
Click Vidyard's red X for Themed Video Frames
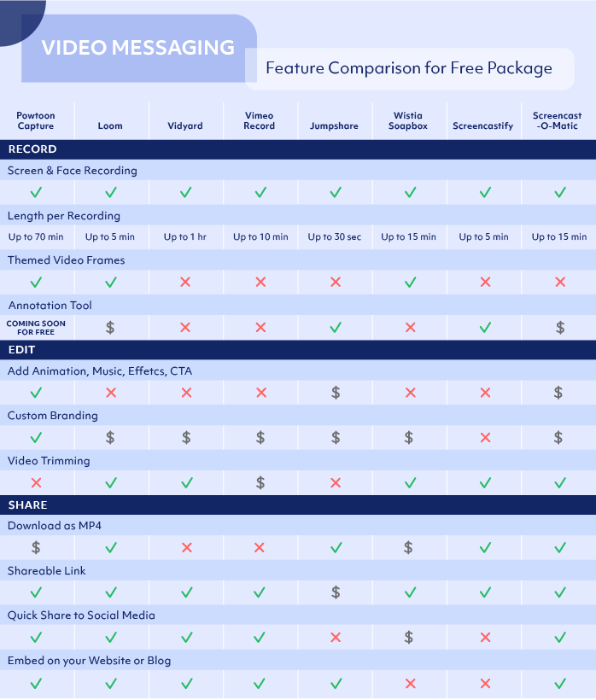[185, 282]
